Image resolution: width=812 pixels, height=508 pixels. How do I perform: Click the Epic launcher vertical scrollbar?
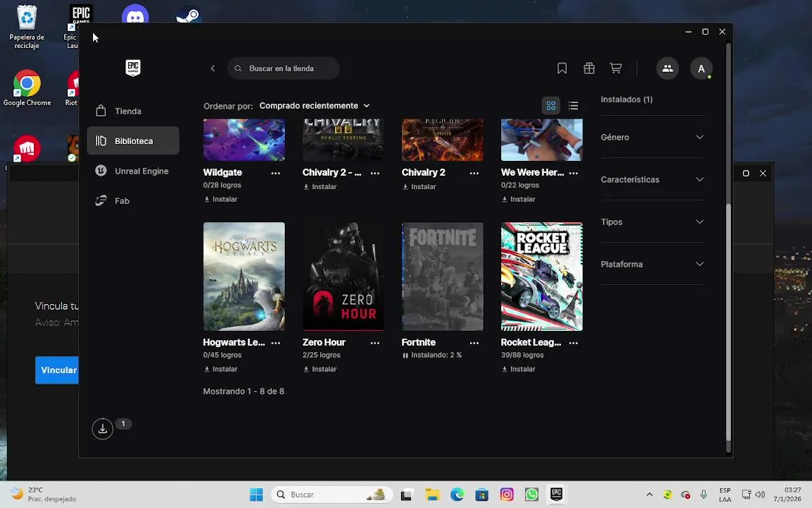pyautogui.click(x=729, y=322)
